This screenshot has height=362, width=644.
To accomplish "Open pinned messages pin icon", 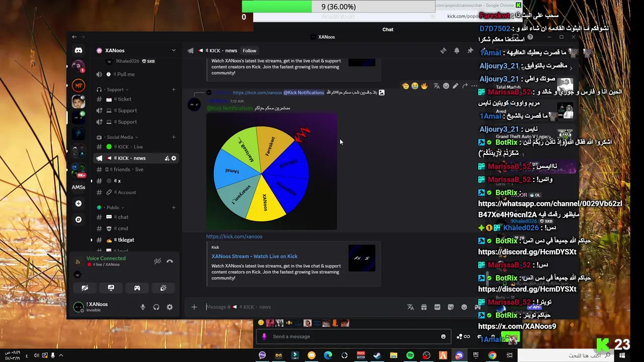I will coord(470,51).
